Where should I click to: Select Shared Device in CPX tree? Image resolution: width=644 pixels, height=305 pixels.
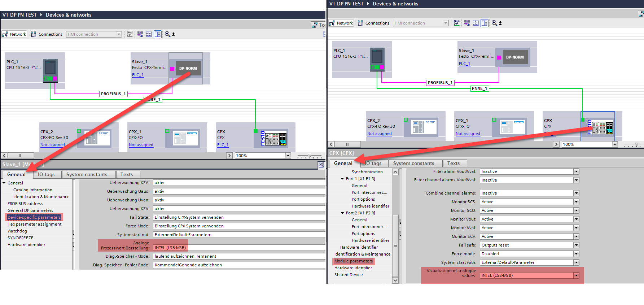point(349,275)
